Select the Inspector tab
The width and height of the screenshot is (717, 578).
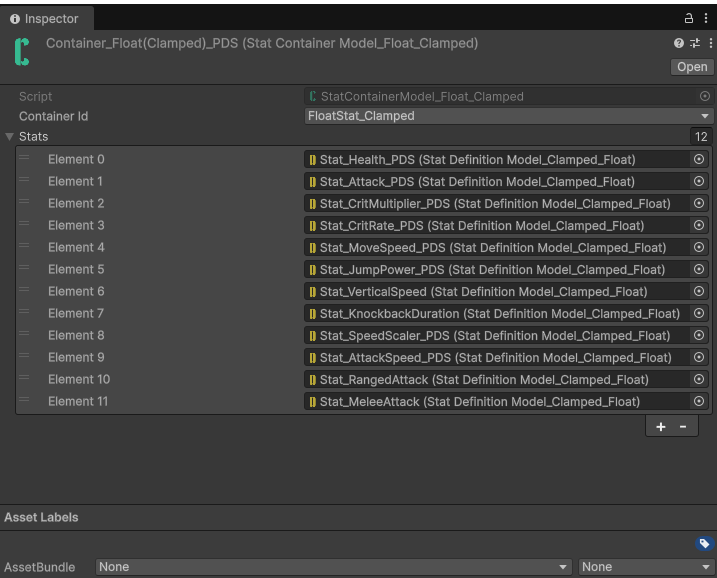click(47, 19)
